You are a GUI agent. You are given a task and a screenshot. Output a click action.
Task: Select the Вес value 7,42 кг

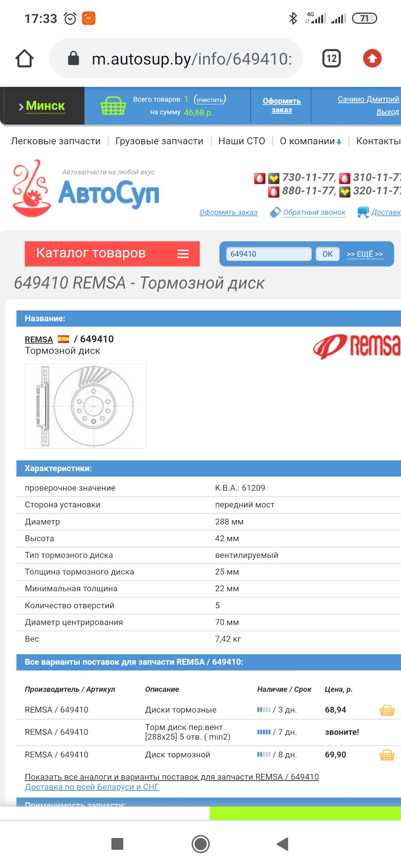[228, 639]
